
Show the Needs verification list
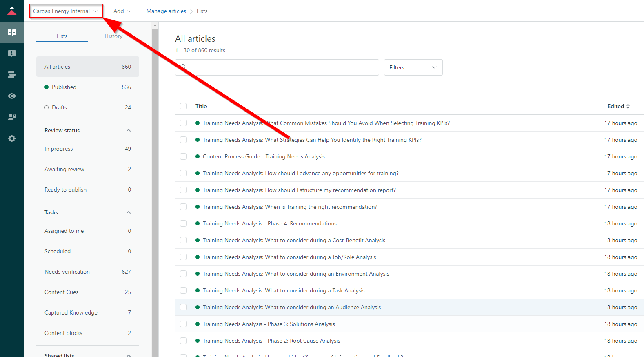88,272
